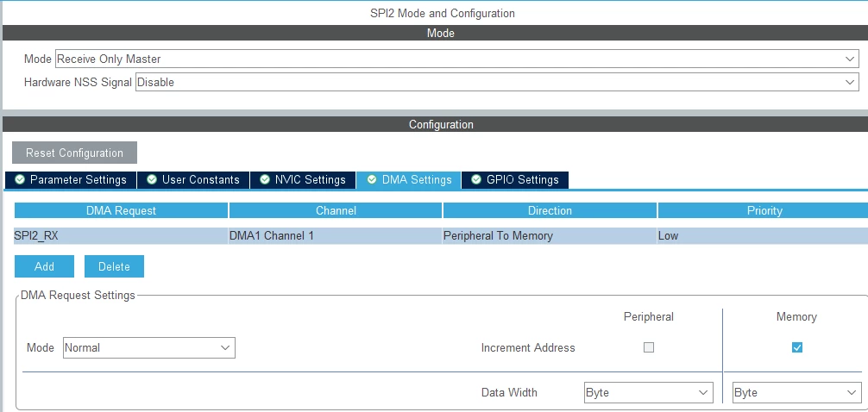
Task: Click the Add button
Action: point(44,266)
